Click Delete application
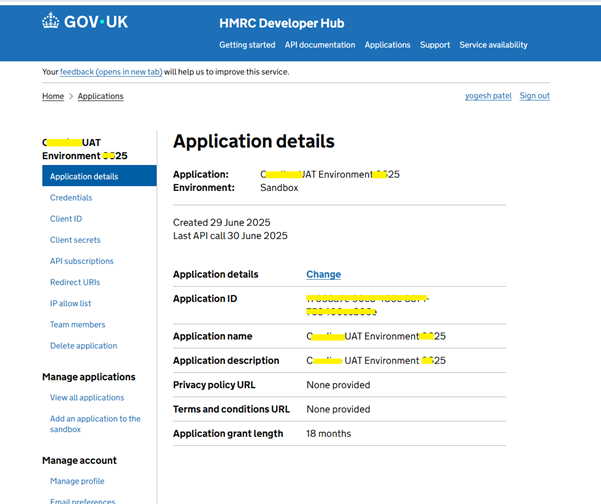This screenshot has width=601, height=504. 84,346
